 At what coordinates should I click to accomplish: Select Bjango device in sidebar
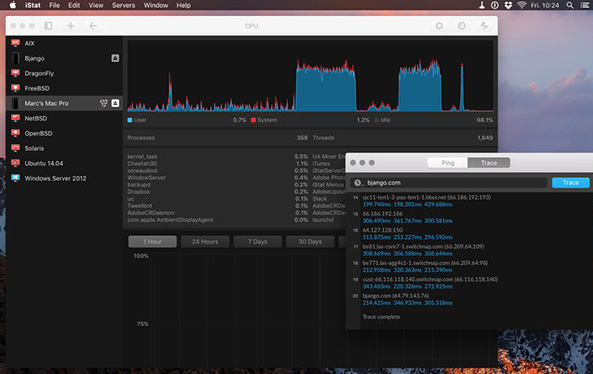pos(64,58)
